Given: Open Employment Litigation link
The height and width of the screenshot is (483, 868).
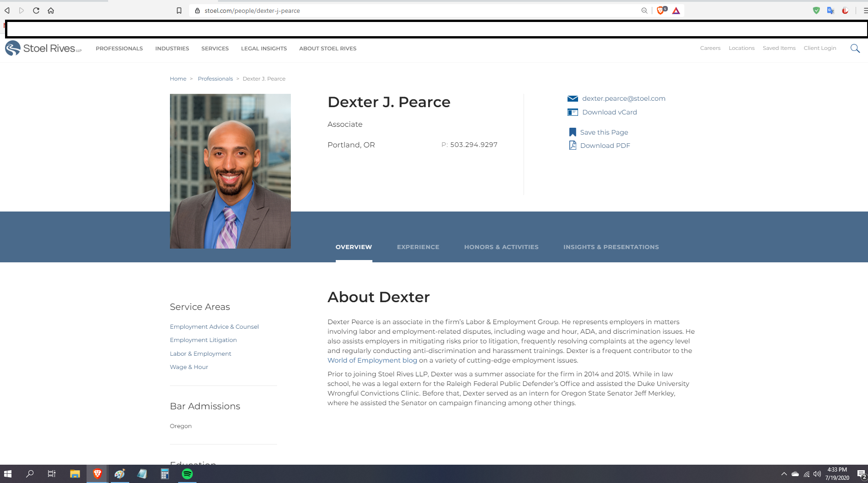Looking at the screenshot, I should click(203, 340).
